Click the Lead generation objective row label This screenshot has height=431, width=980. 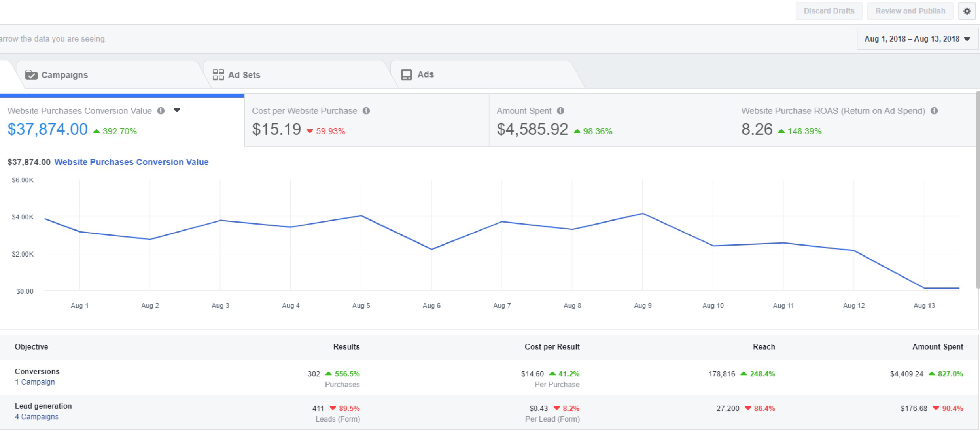(44, 406)
